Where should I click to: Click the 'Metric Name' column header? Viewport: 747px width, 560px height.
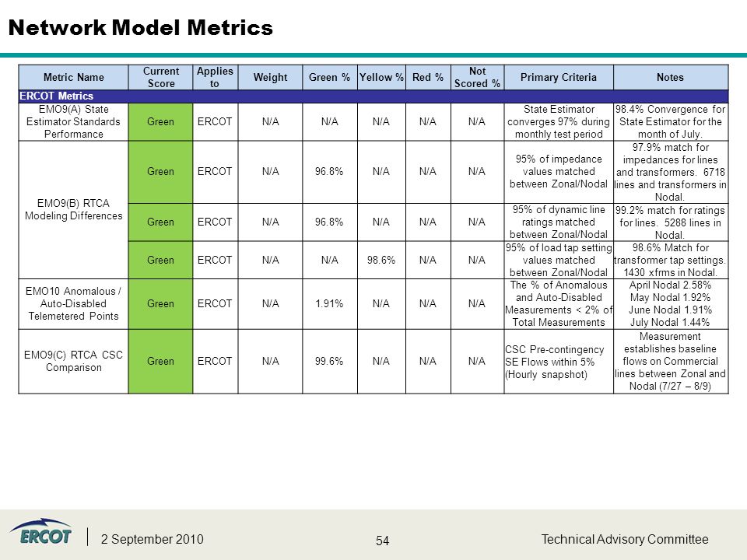(x=73, y=77)
